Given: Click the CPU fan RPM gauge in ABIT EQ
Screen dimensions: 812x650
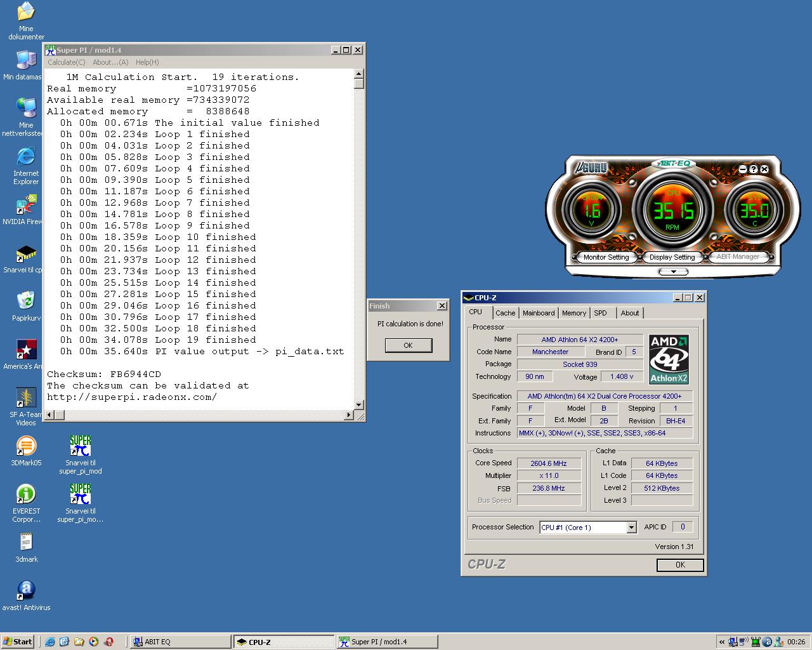Looking at the screenshot, I should coord(672,210).
